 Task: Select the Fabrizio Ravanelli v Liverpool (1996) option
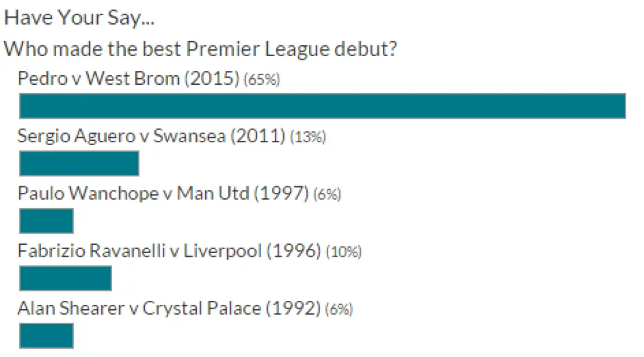click(169, 251)
